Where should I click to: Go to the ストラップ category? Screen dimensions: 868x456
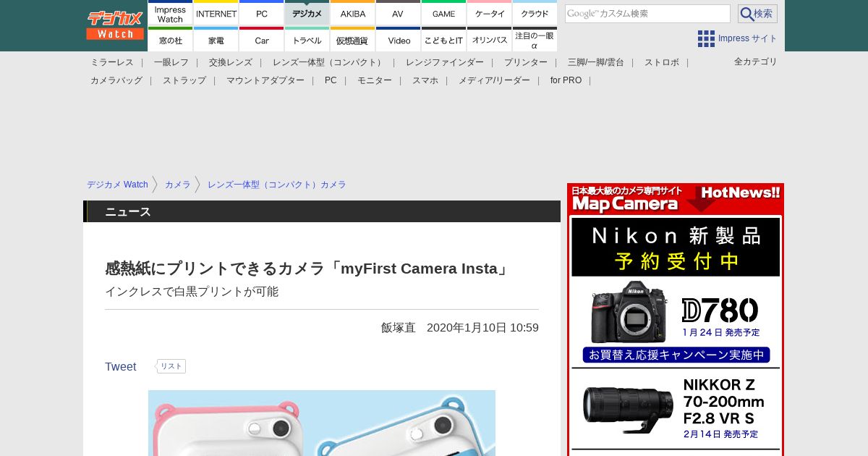(184, 80)
